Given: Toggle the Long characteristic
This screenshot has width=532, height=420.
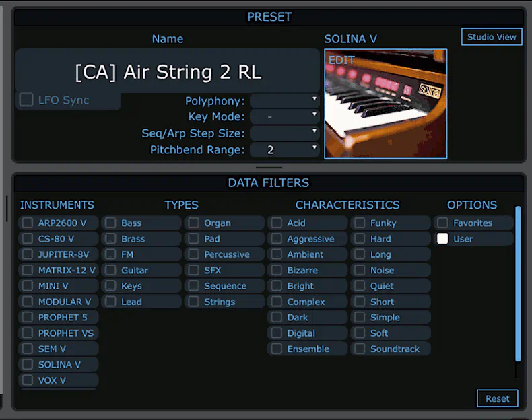Looking at the screenshot, I should [360, 254].
